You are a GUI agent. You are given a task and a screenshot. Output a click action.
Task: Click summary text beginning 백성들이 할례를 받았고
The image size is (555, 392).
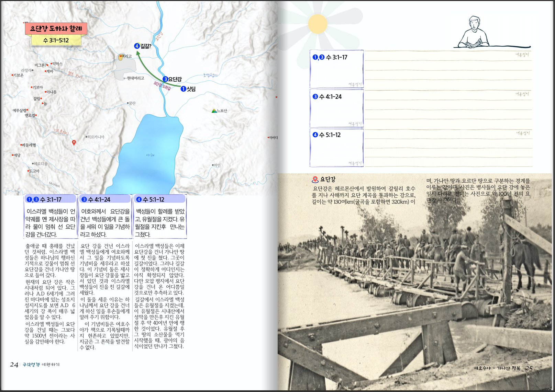click(159, 223)
